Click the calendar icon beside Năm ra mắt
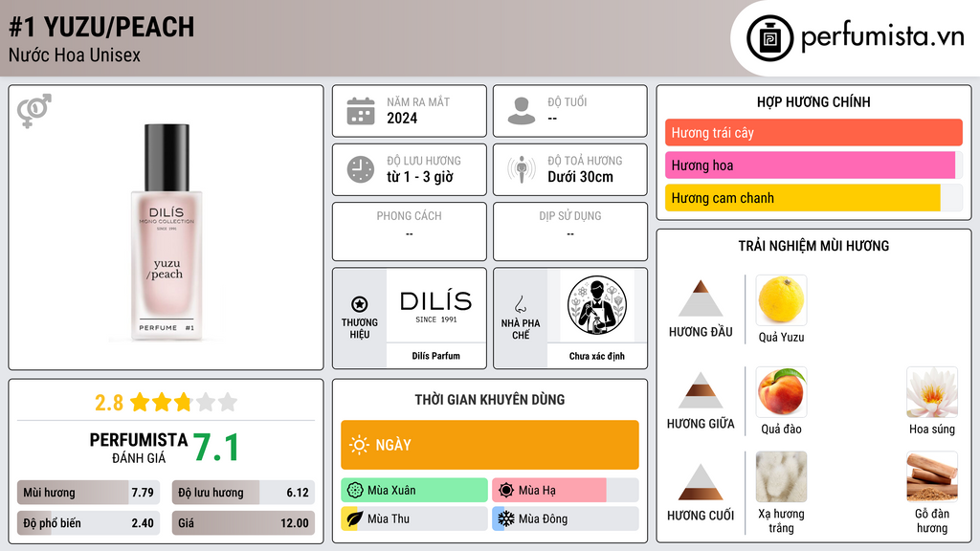The width and height of the screenshot is (980, 551). tap(361, 111)
